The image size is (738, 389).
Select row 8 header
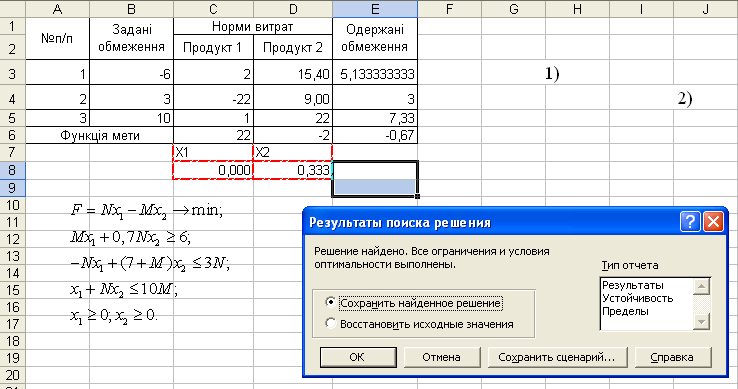coord(12,170)
